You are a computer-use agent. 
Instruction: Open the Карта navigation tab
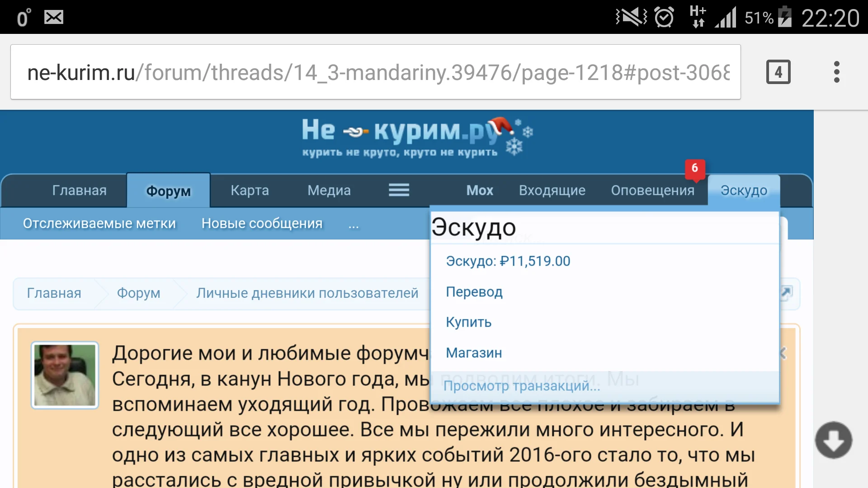pyautogui.click(x=250, y=190)
